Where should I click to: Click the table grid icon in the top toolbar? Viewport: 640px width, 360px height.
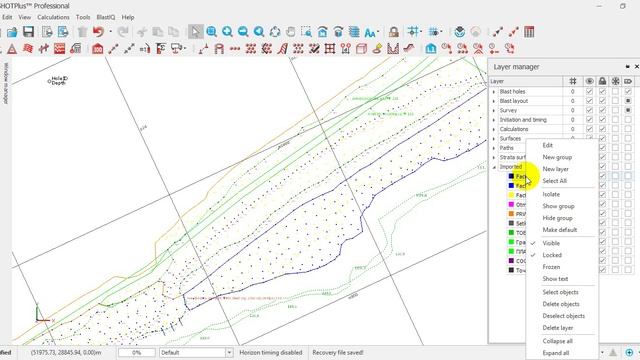click(529, 32)
